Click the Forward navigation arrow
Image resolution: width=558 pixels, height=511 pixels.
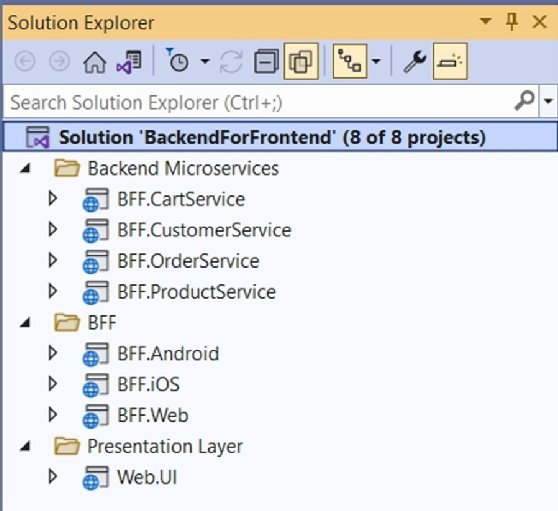59,62
